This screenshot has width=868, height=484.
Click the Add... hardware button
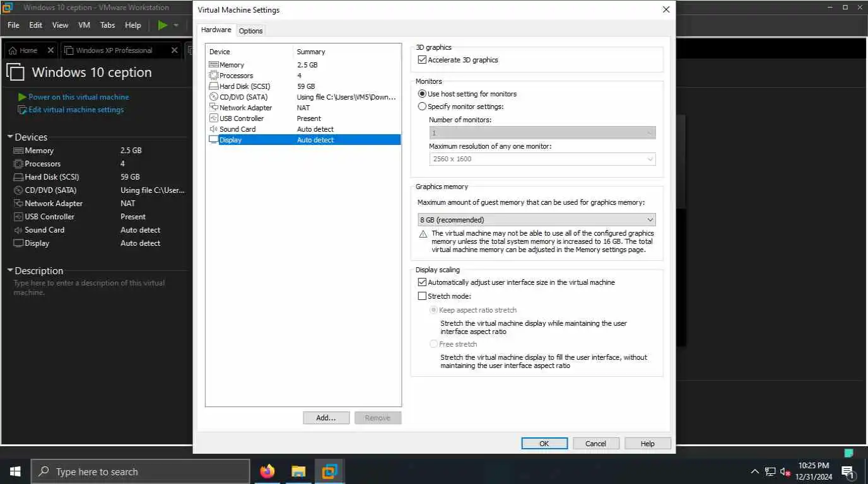pos(326,418)
